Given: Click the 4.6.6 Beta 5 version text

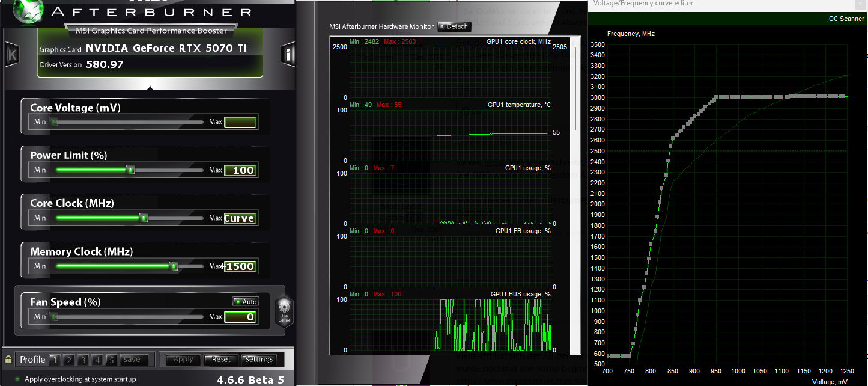Looking at the screenshot, I should 250,379.
